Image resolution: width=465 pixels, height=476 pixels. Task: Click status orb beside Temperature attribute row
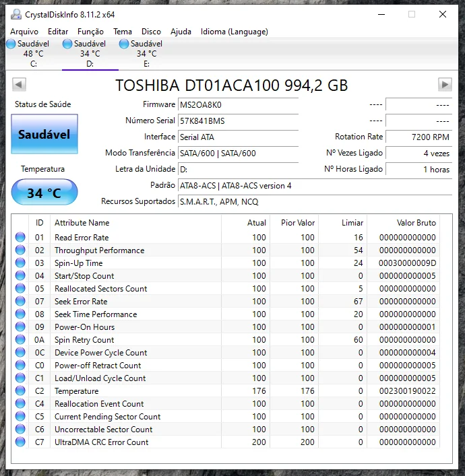tap(20, 391)
